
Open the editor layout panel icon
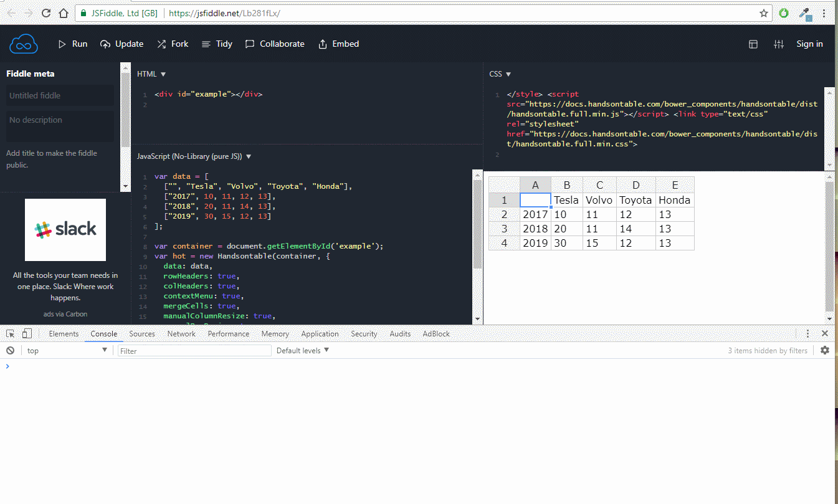coord(753,44)
